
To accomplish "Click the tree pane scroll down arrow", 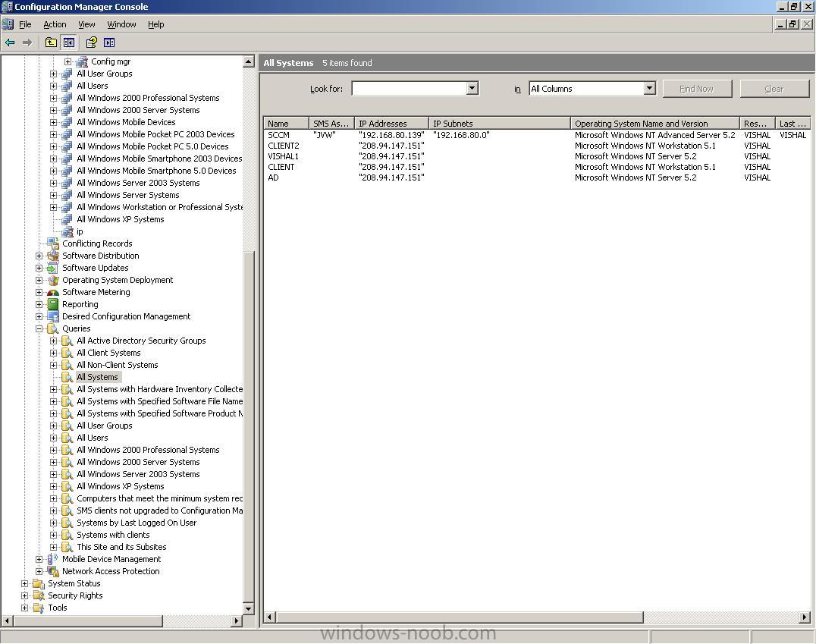I will tap(248, 608).
